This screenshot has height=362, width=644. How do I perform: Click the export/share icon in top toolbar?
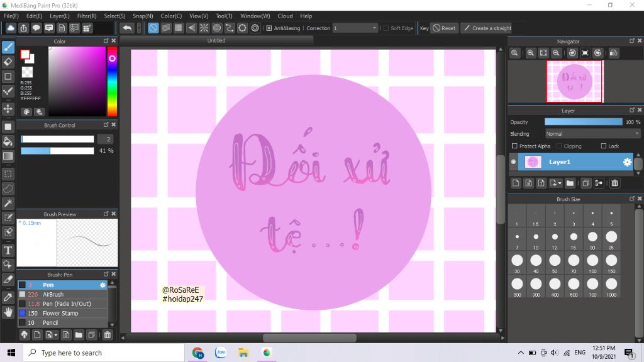click(x=23, y=28)
